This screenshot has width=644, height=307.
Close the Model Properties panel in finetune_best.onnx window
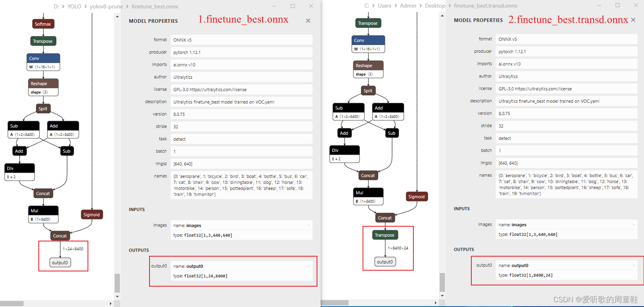(308, 21)
